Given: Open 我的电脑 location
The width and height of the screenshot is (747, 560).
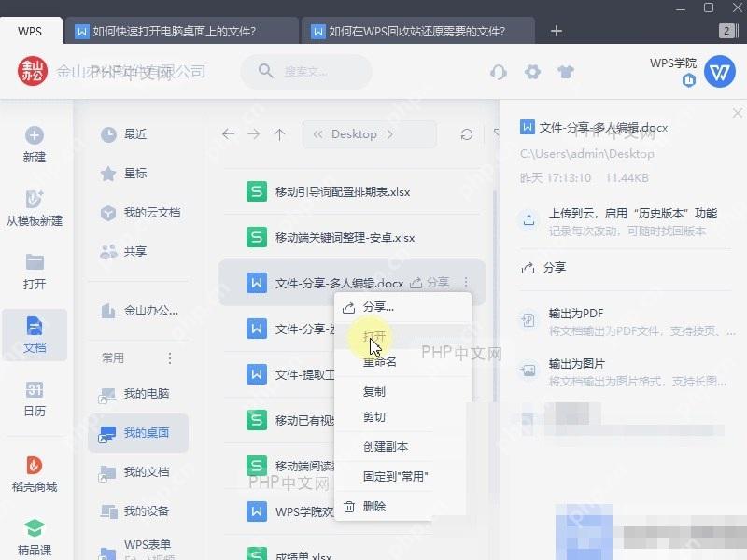Looking at the screenshot, I should click(138, 394).
